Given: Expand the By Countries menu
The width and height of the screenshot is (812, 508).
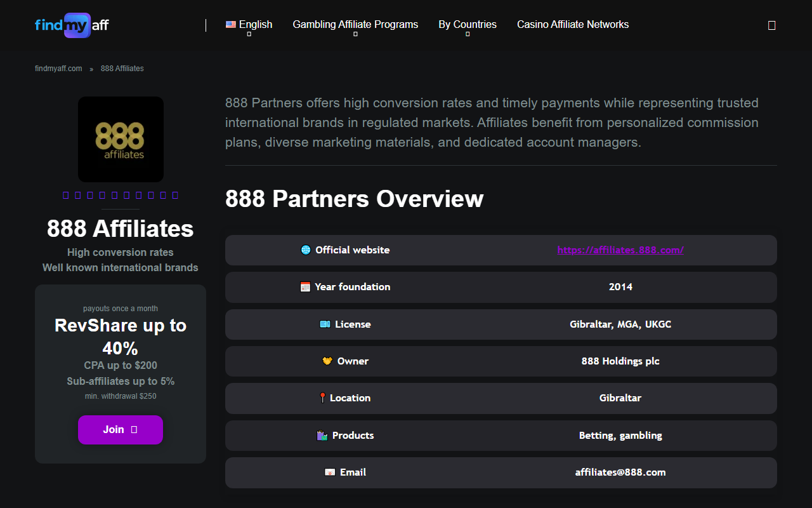Looking at the screenshot, I should point(468,25).
